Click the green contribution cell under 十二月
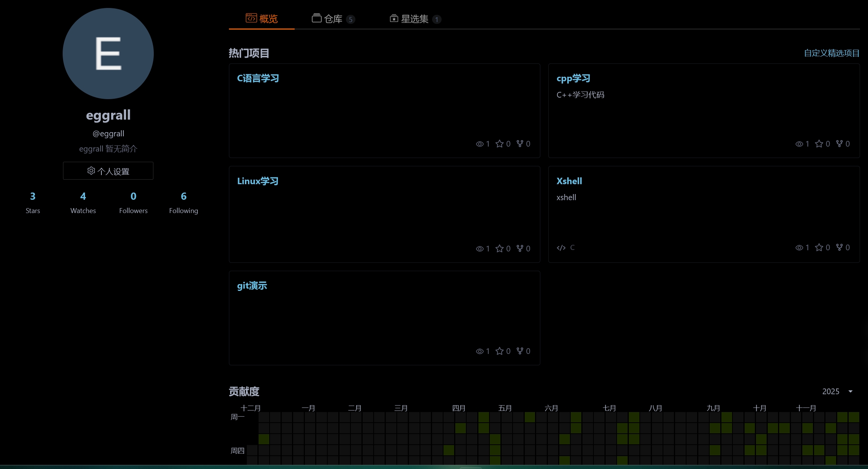The height and width of the screenshot is (469, 868). (x=264, y=439)
